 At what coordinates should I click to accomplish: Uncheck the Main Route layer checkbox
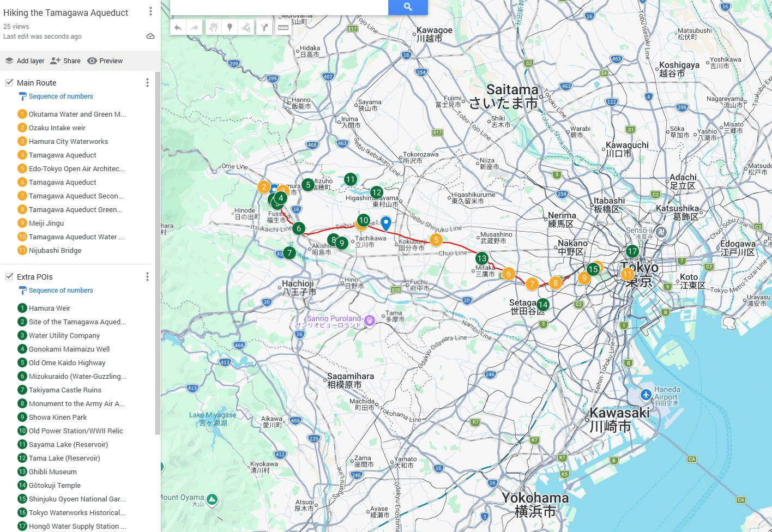[9, 83]
